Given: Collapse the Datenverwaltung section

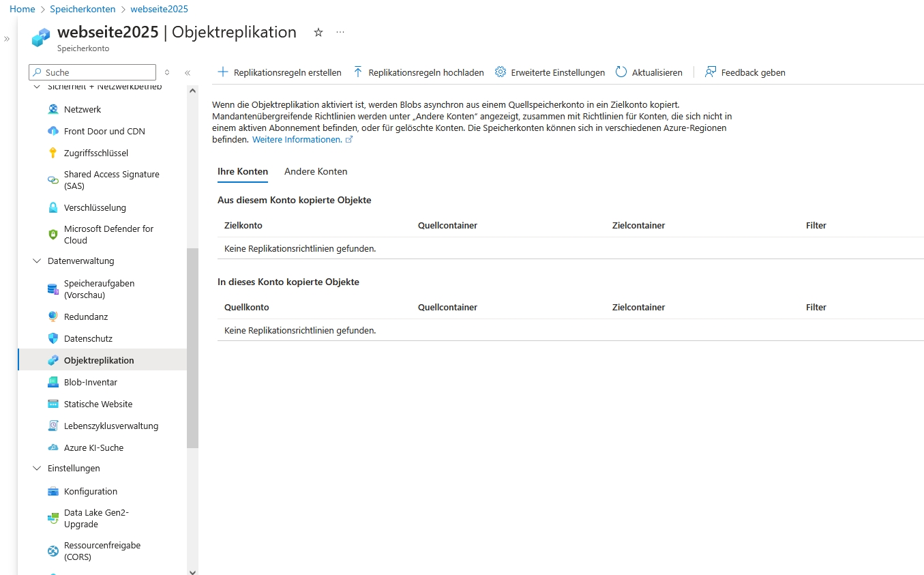Looking at the screenshot, I should click(37, 261).
